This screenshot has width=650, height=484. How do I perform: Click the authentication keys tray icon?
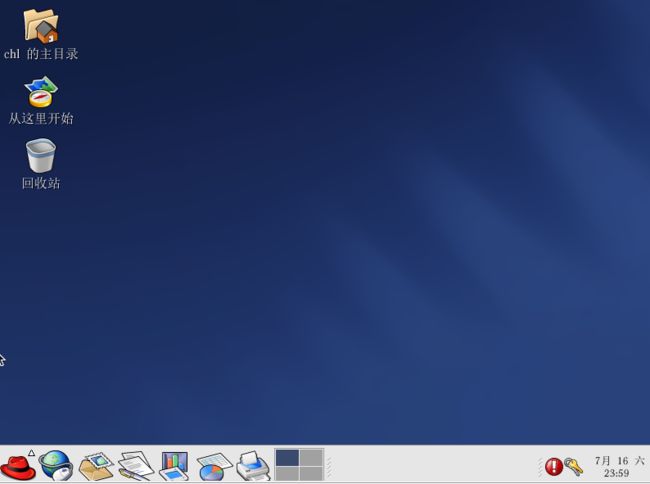pyautogui.click(x=574, y=467)
